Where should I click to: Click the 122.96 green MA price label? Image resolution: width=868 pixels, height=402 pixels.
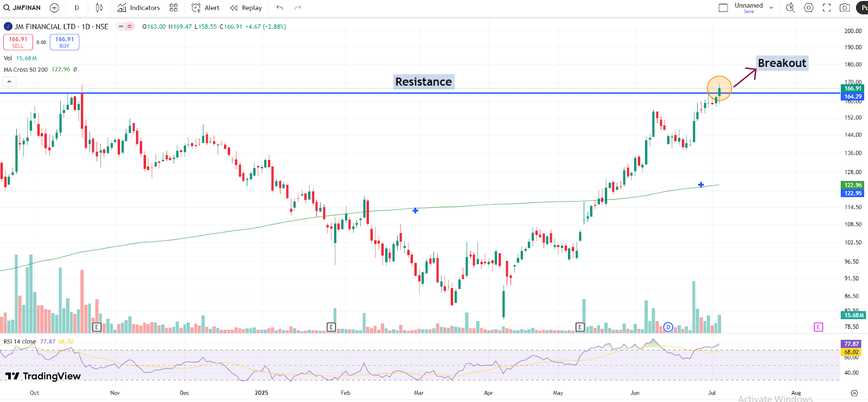pyautogui.click(x=852, y=185)
